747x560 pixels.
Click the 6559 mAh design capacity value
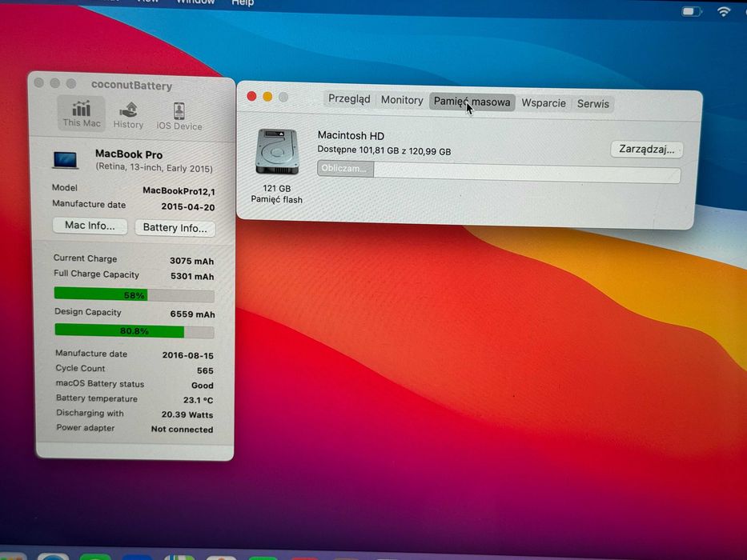tap(192, 314)
